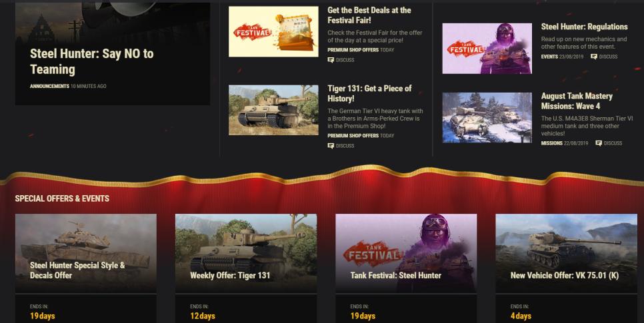Click Discuss icon for Steel Hunter: Regulations
644x323 pixels.
pos(593,57)
